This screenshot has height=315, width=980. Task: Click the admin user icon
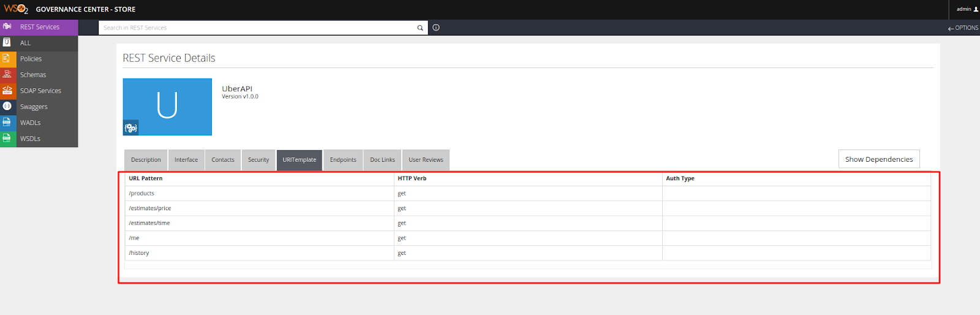click(976, 9)
